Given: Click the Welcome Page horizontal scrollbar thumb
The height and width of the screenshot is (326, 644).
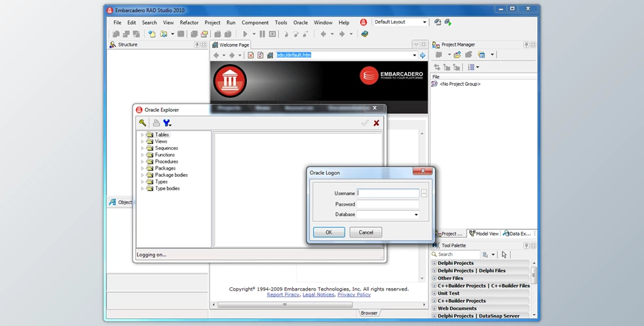Looking at the screenshot, I should coord(285,304).
